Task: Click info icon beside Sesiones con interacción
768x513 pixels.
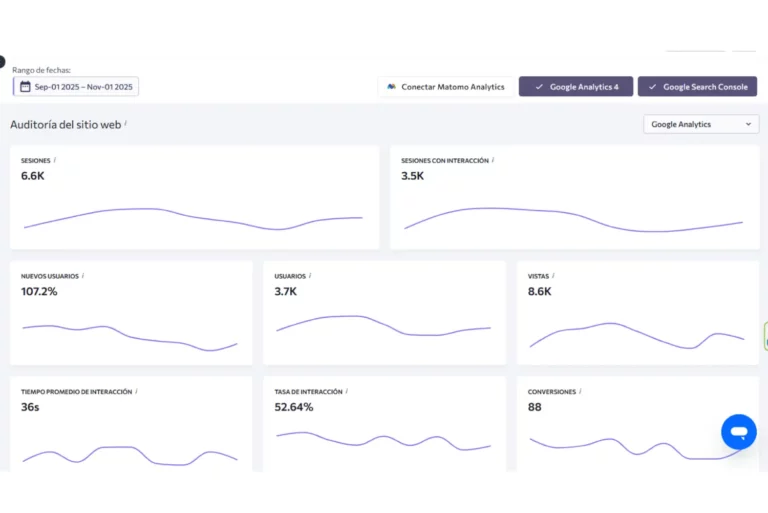Action: click(x=493, y=160)
